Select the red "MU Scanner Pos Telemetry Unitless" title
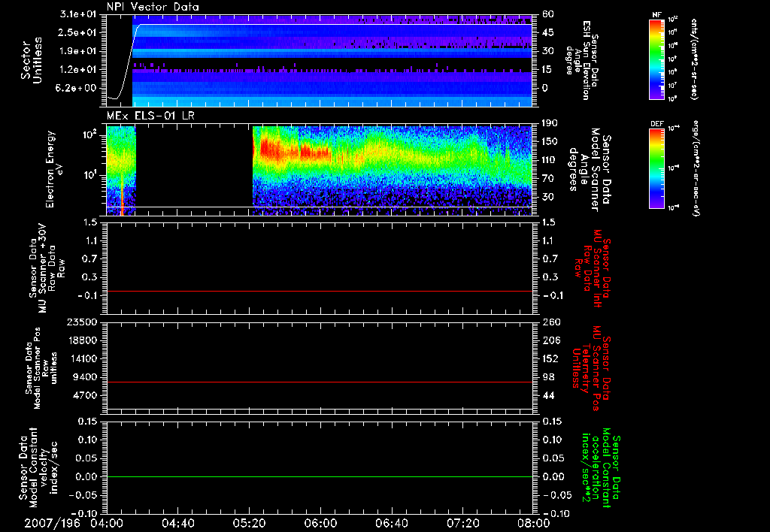The image size is (770, 532). [x=592, y=368]
